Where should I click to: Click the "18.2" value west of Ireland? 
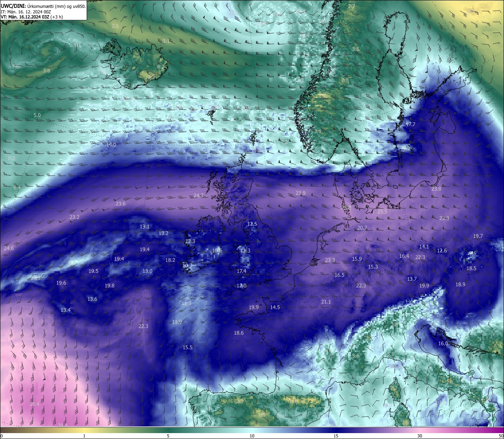click(170, 260)
